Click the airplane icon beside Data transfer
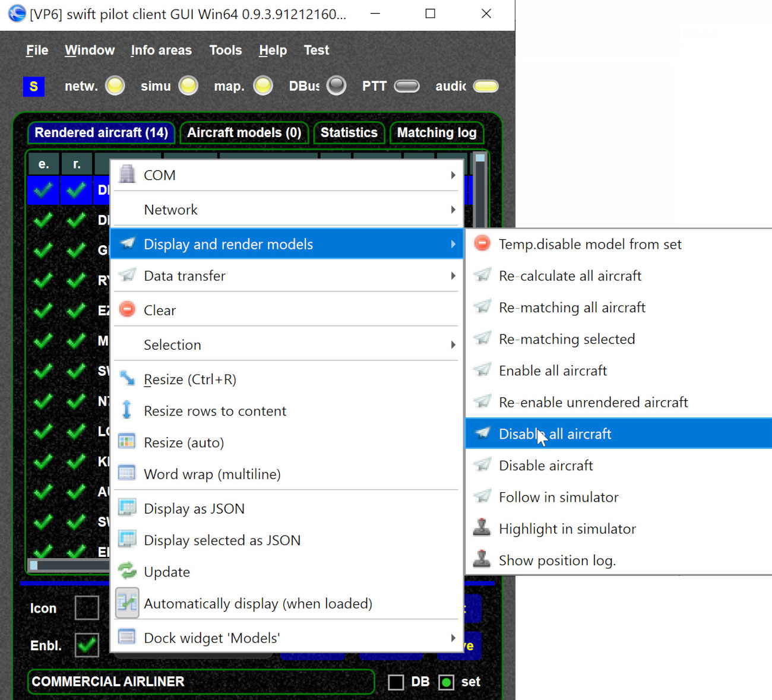The width and height of the screenshot is (772, 700). (x=127, y=275)
